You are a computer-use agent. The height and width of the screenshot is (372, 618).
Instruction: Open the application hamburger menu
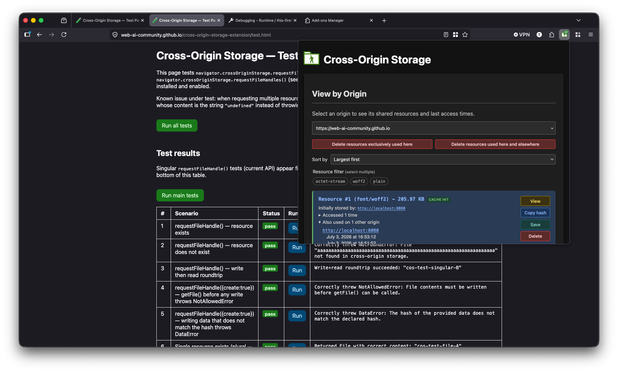(590, 35)
